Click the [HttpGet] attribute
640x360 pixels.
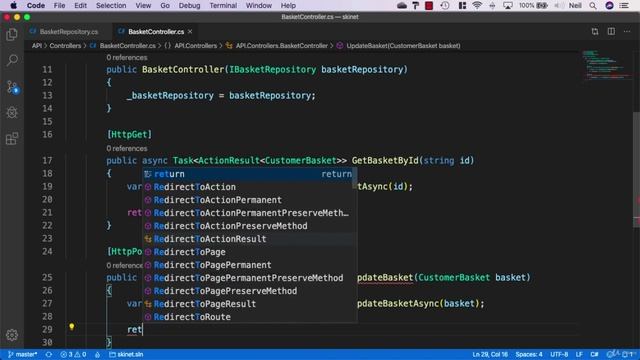129,134
